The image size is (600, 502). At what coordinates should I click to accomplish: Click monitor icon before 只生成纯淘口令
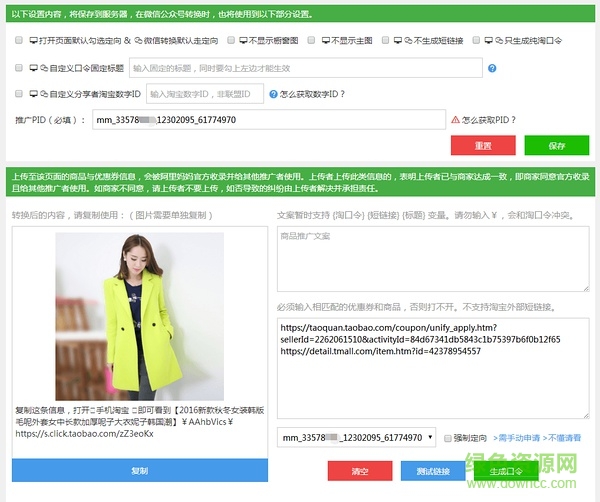(489, 41)
